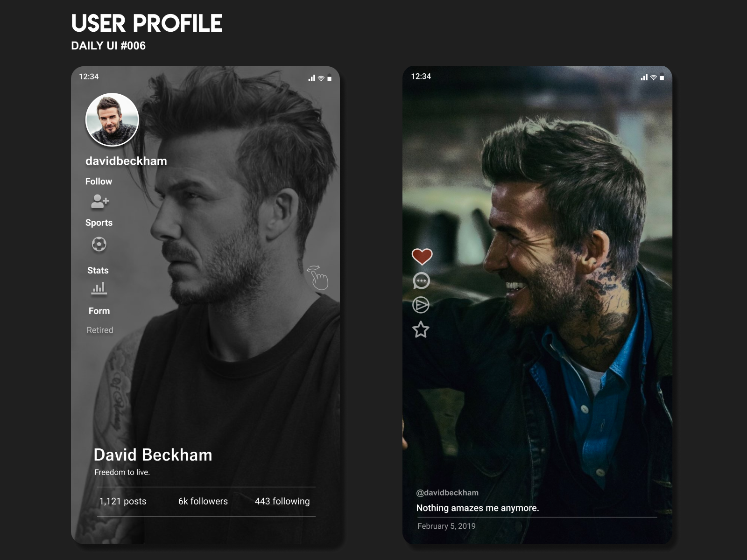Open the soccer ball Sports icon

[x=99, y=244]
